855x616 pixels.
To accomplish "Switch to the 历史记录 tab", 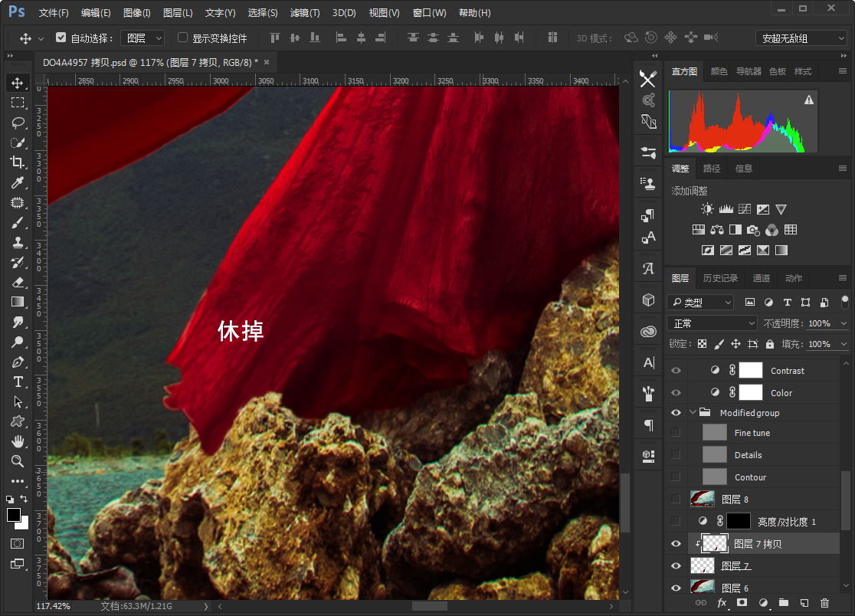I will tap(719, 279).
